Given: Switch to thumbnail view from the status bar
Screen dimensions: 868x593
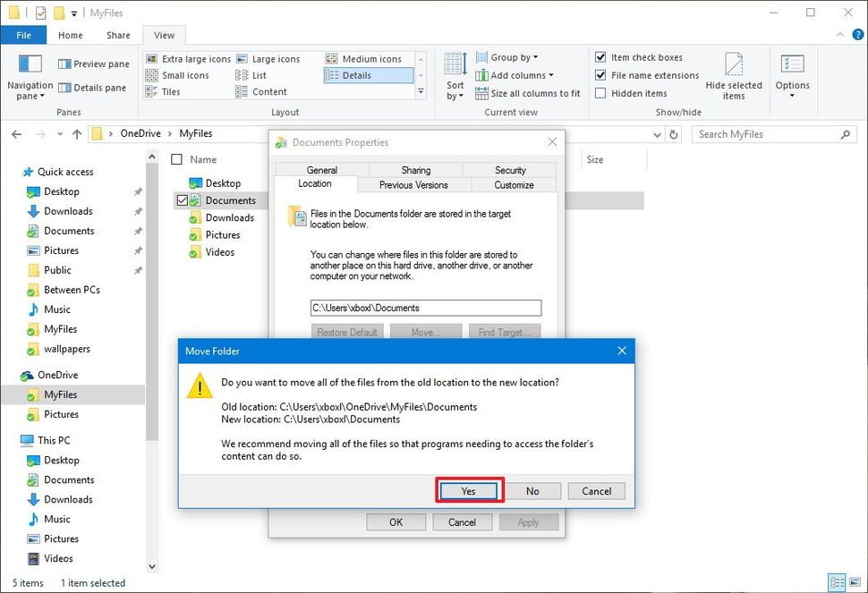Looking at the screenshot, I should click(856, 582).
